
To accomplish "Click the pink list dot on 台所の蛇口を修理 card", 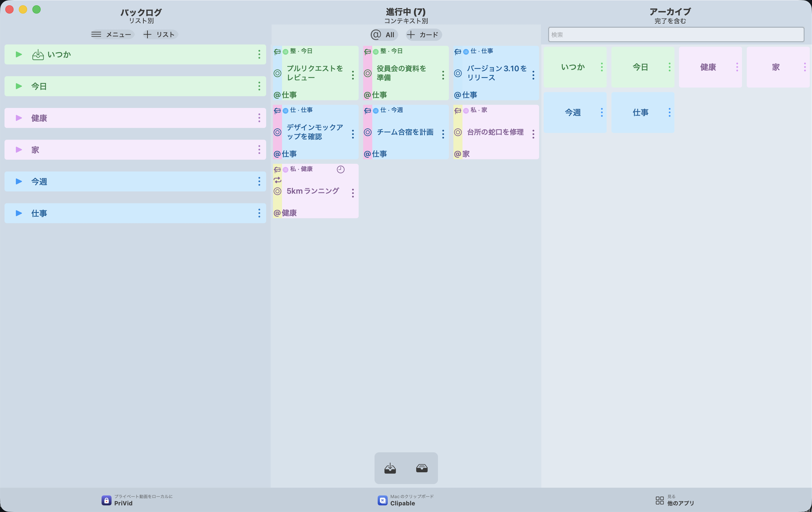I will [466, 111].
